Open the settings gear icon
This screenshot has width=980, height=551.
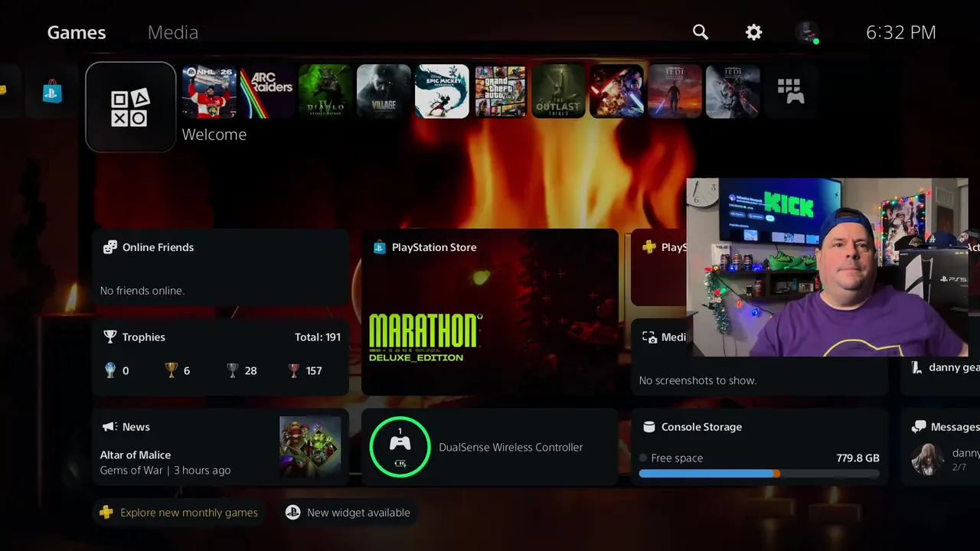pos(754,32)
